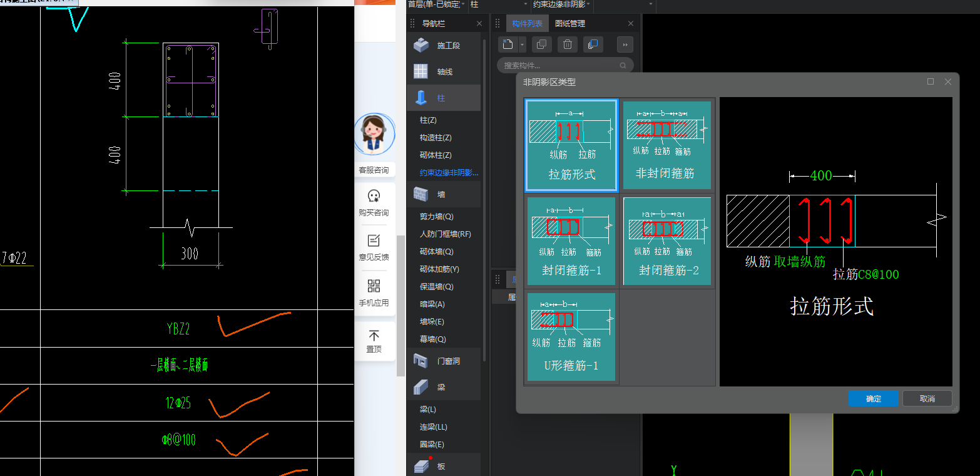Choose the 封闭箍筋-1 type thumbnail

coord(571,241)
